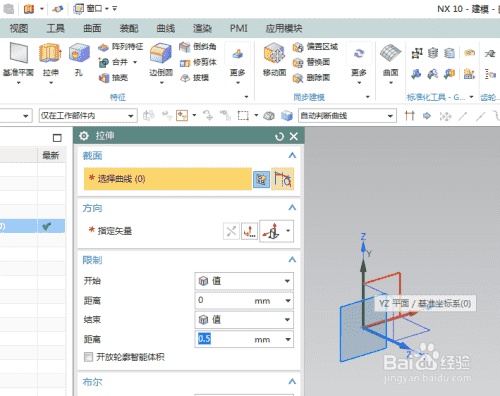Screen dimensions: 500x396
Task: Select the PMI tab
Action: 239,28
